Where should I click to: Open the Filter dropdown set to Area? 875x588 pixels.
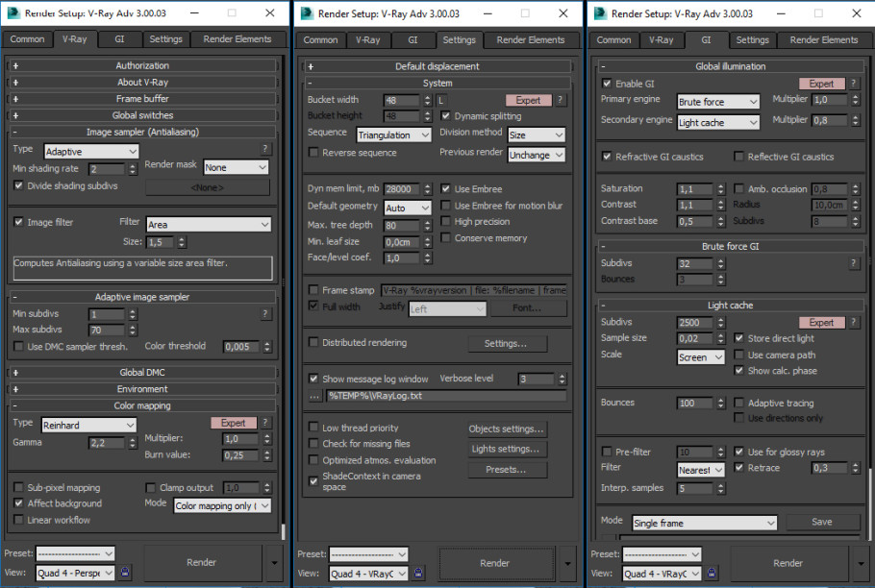coord(209,225)
